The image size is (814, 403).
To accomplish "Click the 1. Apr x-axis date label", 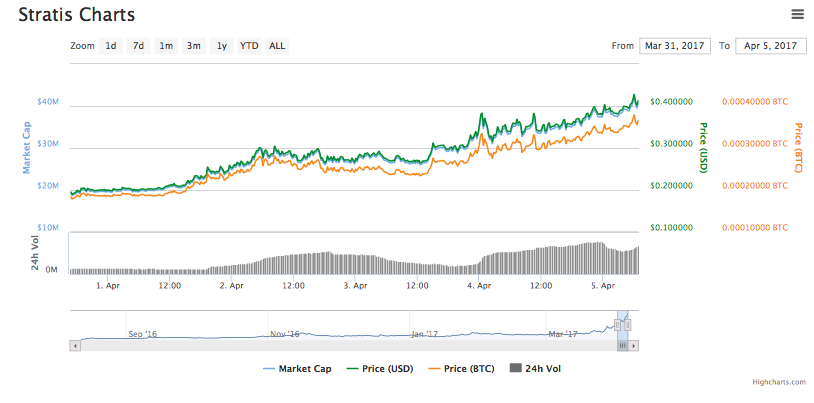I will click(107, 285).
